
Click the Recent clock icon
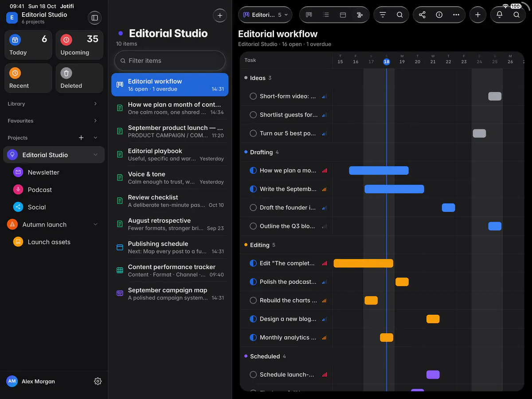click(15, 73)
